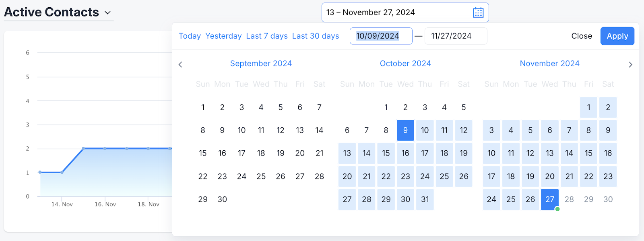Advance to next month with right arrow

[630, 64]
